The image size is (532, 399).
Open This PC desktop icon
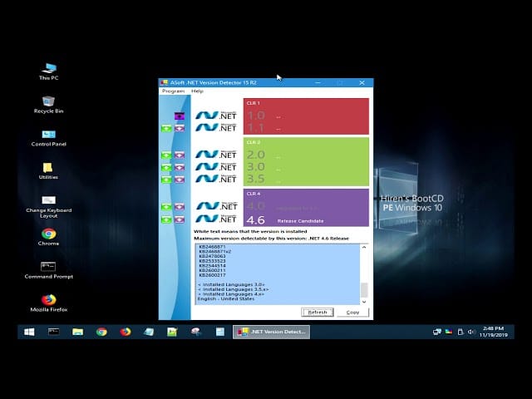click(x=49, y=72)
